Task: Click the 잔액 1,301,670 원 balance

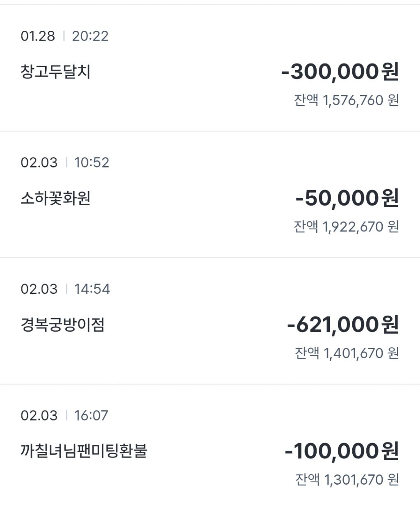Action: coord(347,479)
